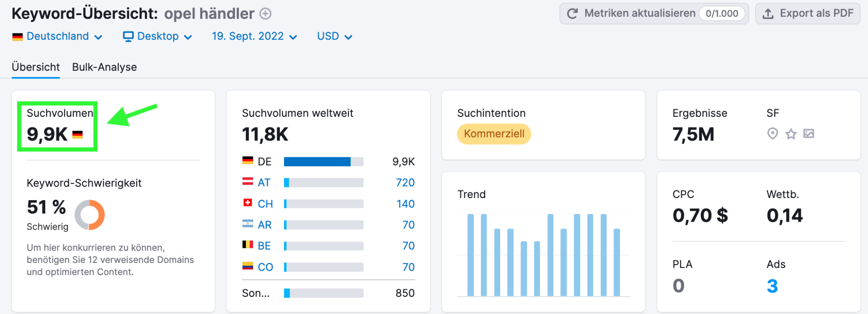Click the upload icon in Export als PDF
Image resolution: width=868 pixels, height=314 pixels.
pos(768,14)
